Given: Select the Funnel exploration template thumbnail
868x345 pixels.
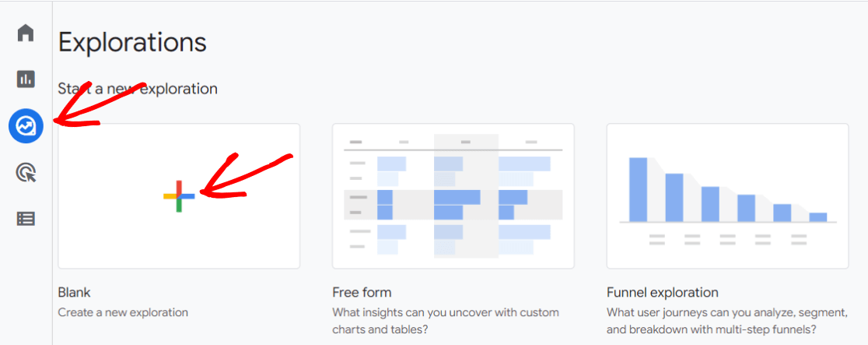Looking at the screenshot, I should (x=727, y=196).
